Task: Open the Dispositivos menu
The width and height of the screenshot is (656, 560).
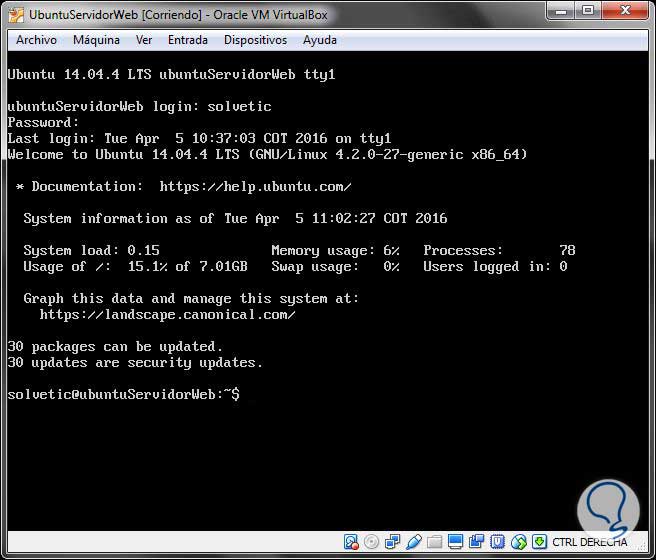Action: click(x=256, y=40)
